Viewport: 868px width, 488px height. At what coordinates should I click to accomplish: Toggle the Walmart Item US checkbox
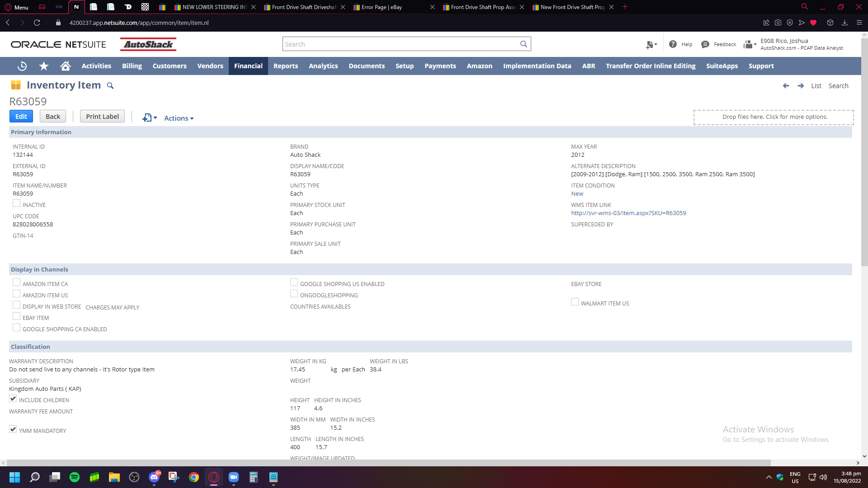tap(575, 302)
